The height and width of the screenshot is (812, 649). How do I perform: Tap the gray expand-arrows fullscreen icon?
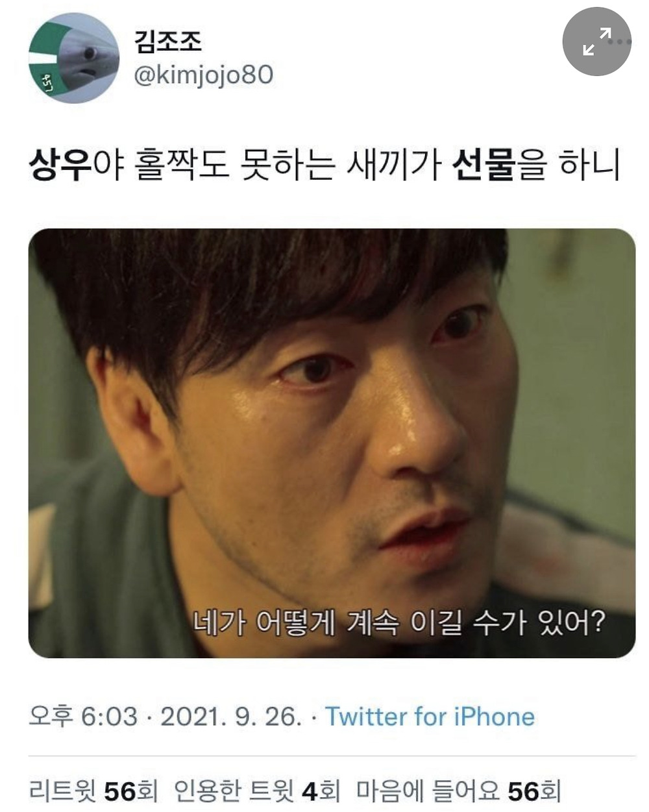(596, 42)
